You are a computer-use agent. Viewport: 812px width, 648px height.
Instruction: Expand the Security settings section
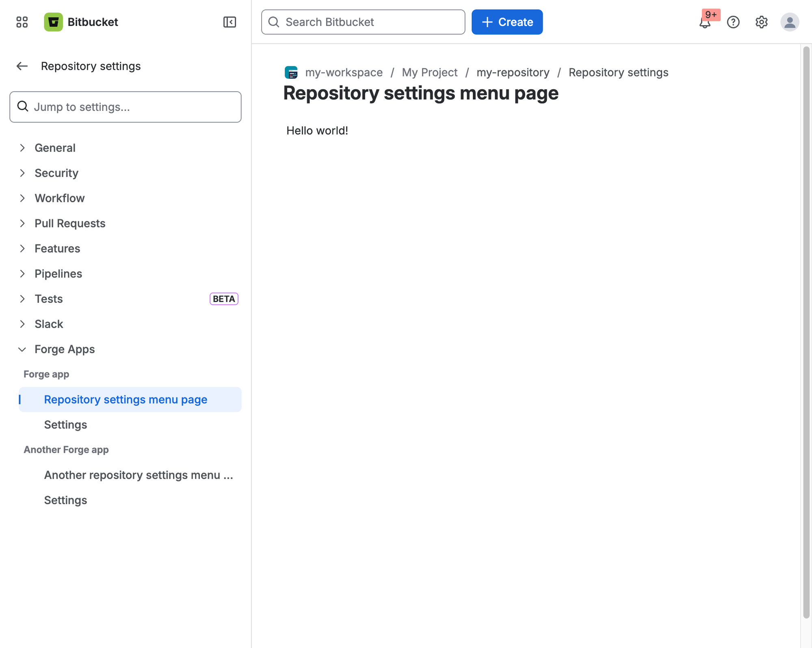pyautogui.click(x=126, y=173)
